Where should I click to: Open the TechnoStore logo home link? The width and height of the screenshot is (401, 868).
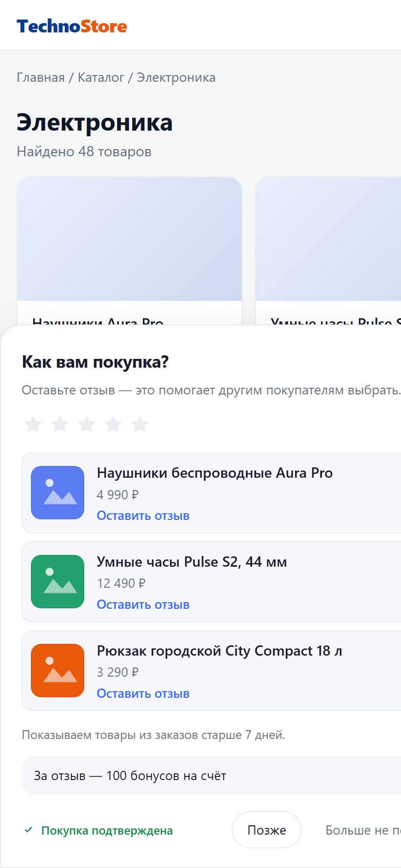pyautogui.click(x=72, y=26)
